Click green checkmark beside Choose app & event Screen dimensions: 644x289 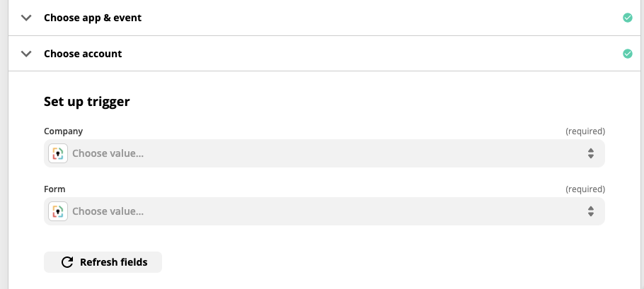pyautogui.click(x=627, y=18)
